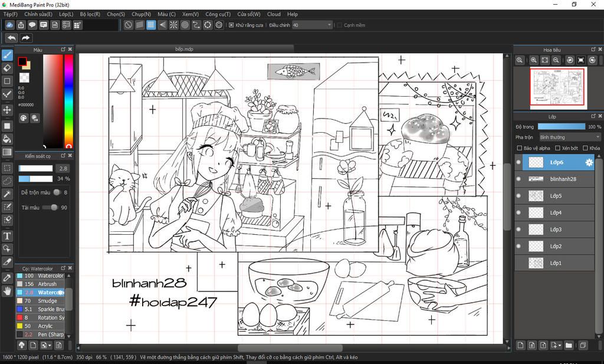The height and width of the screenshot is (364, 604).
Task: Select the radial snap icon
Action: point(174,25)
